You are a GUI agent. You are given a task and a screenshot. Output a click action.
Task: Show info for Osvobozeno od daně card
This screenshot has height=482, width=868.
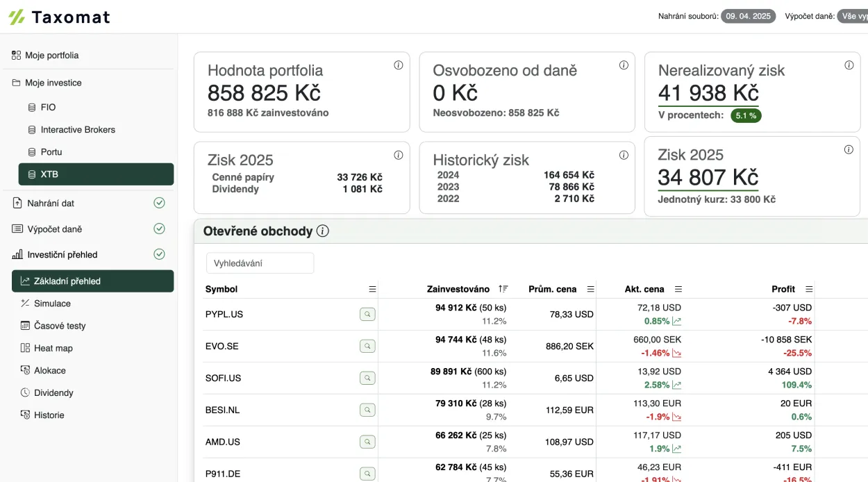(624, 65)
